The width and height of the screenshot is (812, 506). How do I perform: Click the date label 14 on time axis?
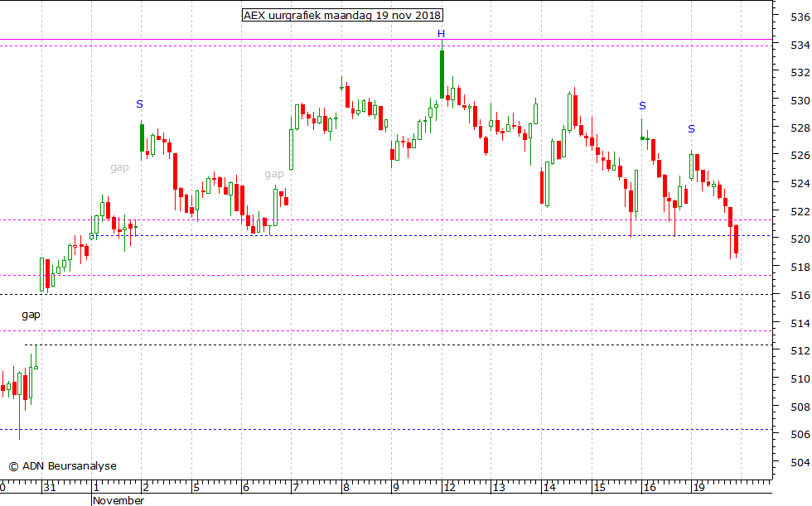(549, 488)
